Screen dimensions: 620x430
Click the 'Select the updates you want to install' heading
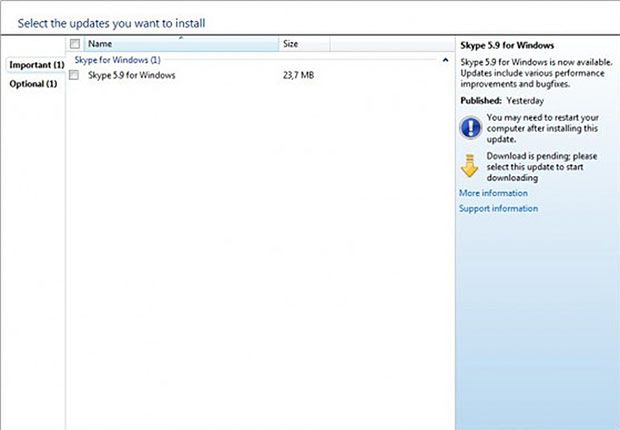click(111, 23)
